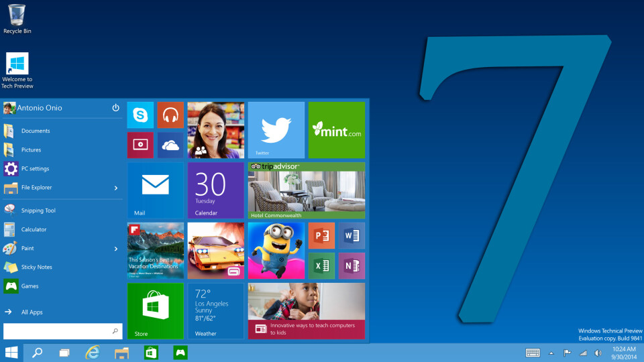Open Antonio Onio user account

[33, 108]
